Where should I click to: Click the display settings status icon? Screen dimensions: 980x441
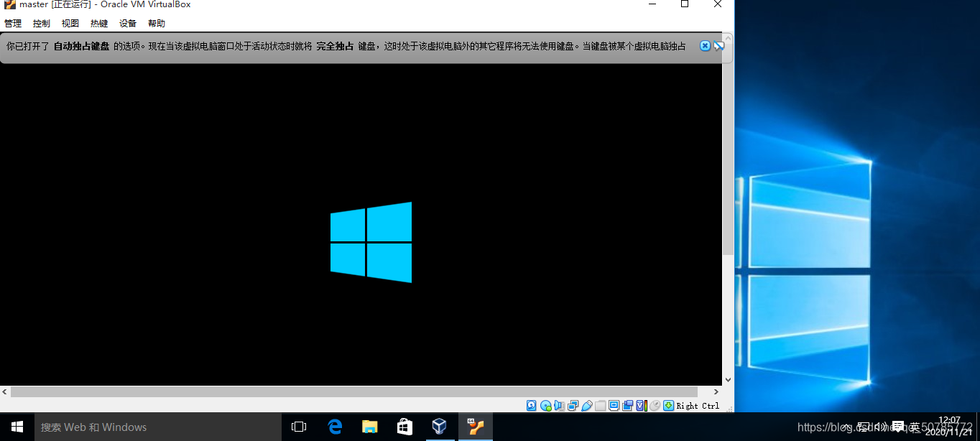click(x=614, y=406)
